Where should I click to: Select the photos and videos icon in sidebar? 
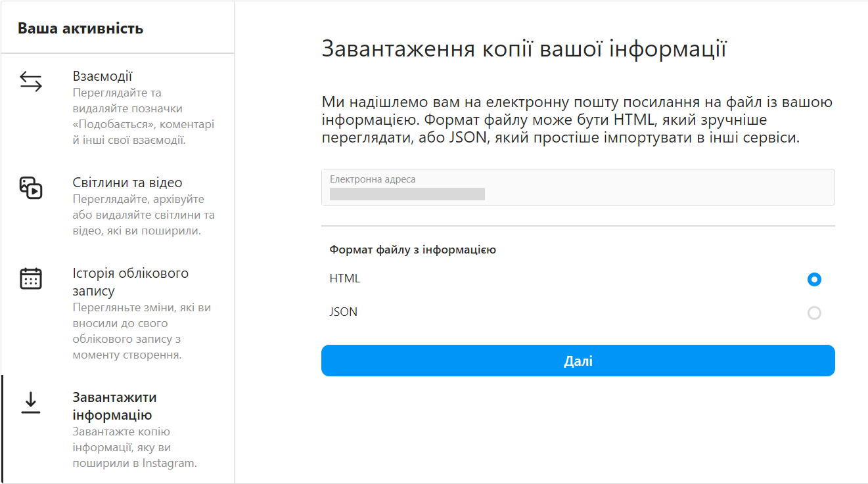[29, 188]
